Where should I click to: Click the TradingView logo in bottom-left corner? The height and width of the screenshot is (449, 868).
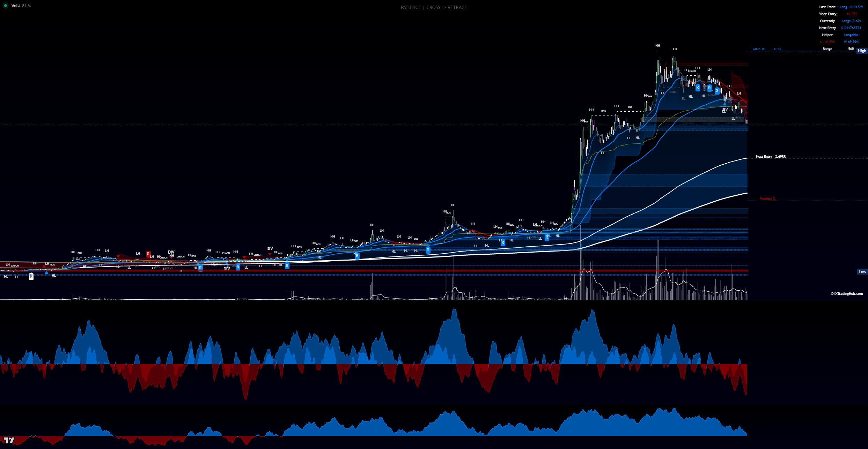pyautogui.click(x=9, y=440)
